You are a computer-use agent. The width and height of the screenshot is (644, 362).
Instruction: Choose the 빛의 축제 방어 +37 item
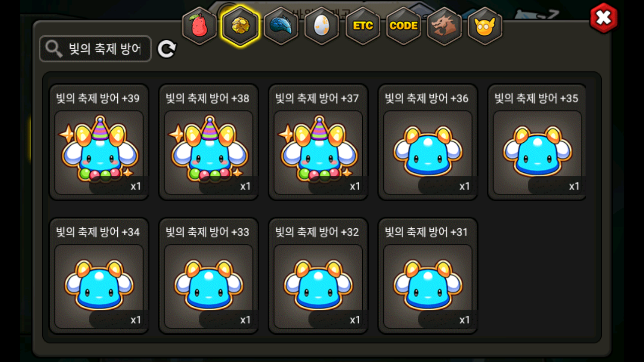point(318,142)
